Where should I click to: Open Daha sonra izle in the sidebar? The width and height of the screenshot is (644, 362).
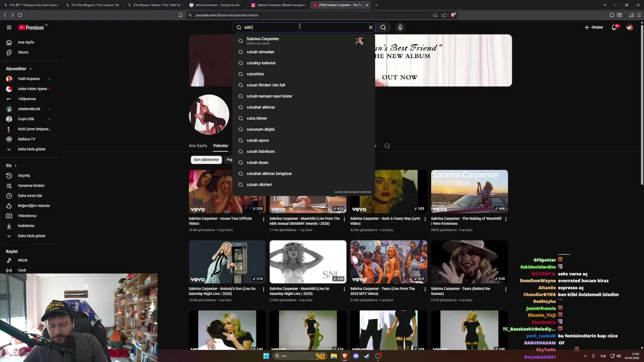click(x=29, y=196)
